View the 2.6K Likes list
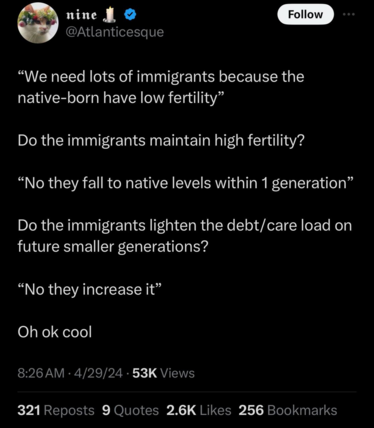The height and width of the screenshot is (428, 374). (199, 410)
